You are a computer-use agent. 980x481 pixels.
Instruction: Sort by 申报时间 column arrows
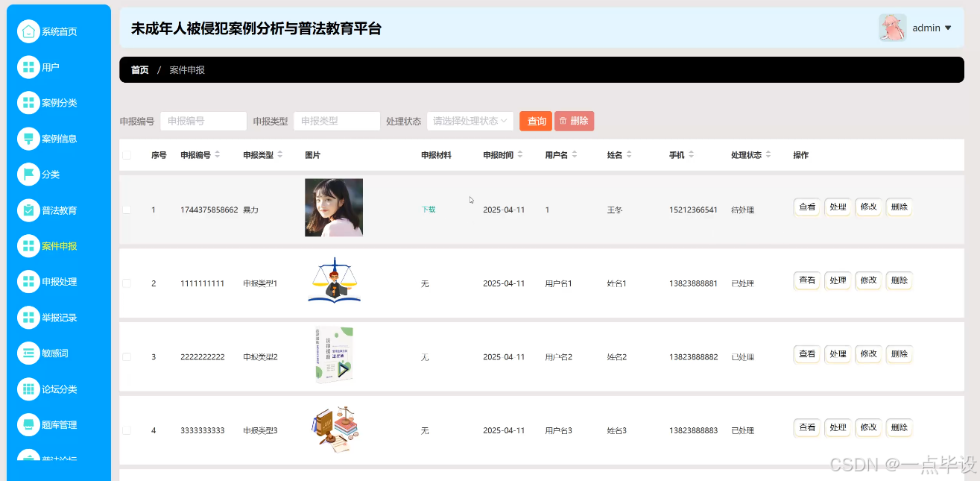tap(520, 155)
